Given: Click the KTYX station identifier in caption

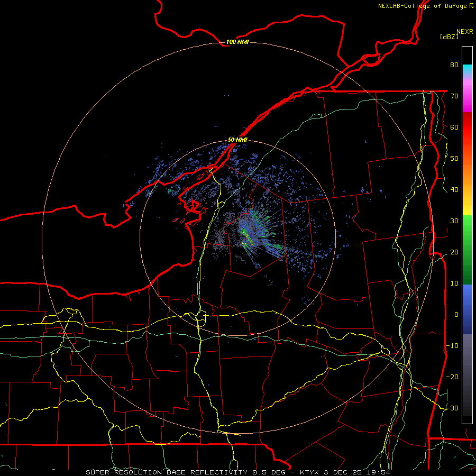Looking at the screenshot, I should [x=310, y=472].
